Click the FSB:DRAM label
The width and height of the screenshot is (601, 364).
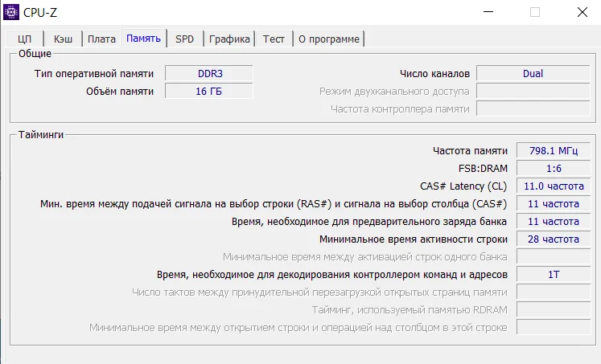tap(483, 169)
